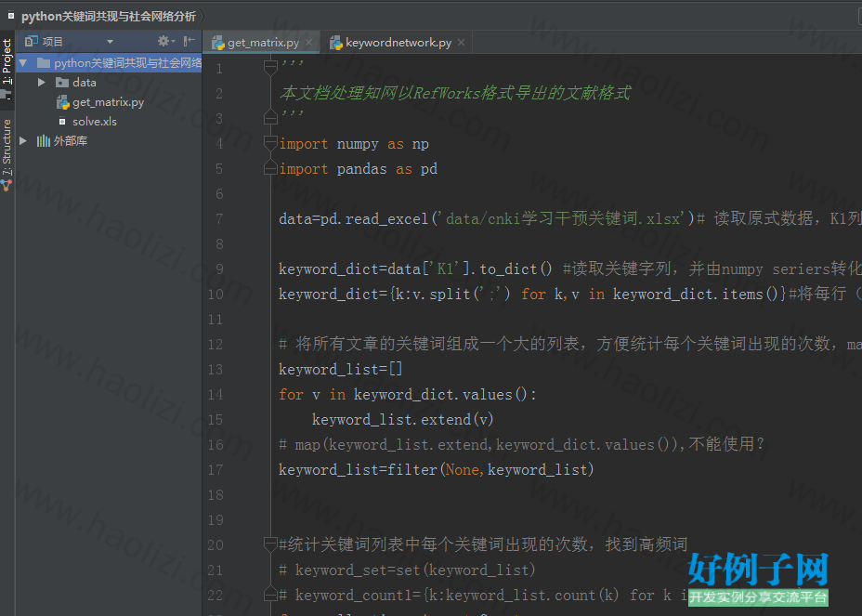Open project panel settings gear
The height and width of the screenshot is (616, 862).
tap(165, 41)
